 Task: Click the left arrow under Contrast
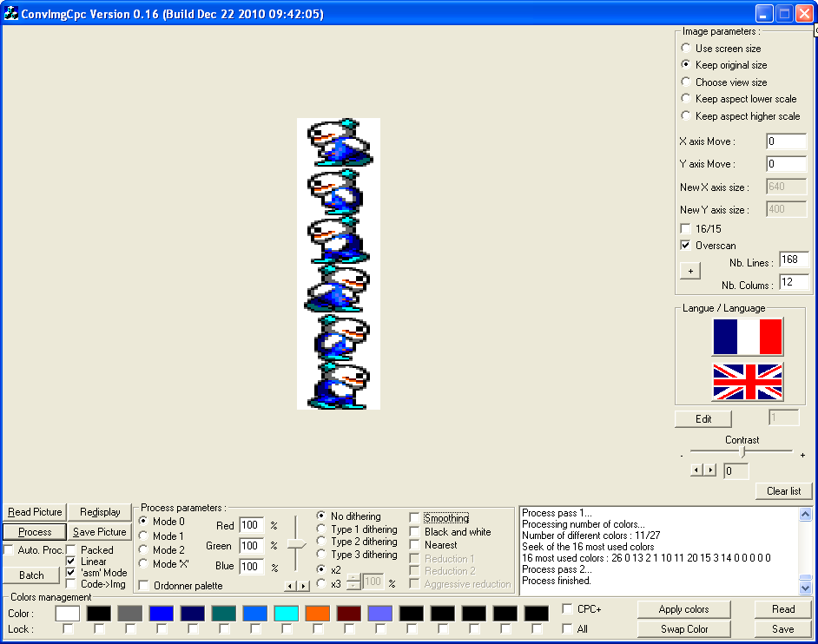696,470
